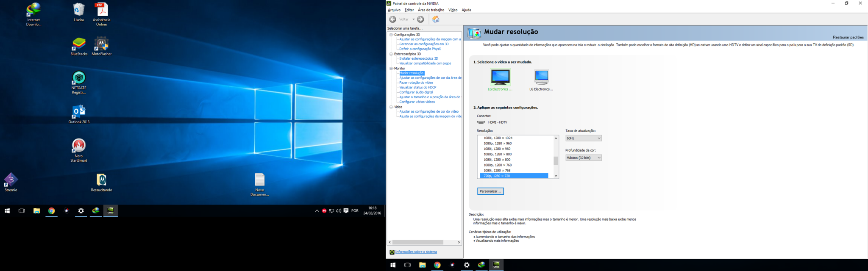868x271 pixels.
Task: Click the home icon in NVIDIA toolbar
Action: 436,19
